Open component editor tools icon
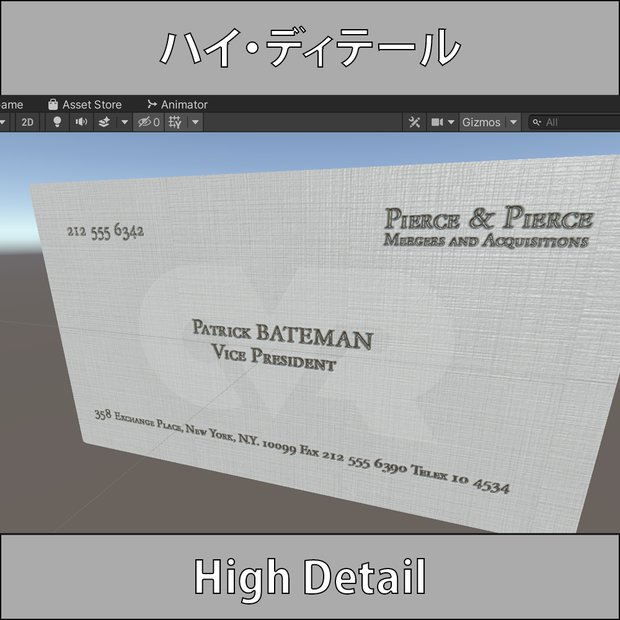620x620 pixels. coord(414,122)
